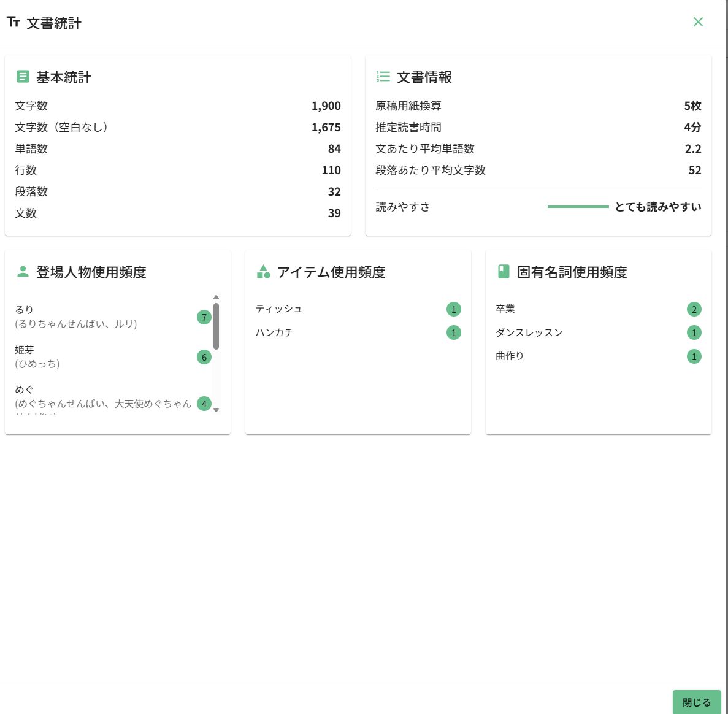
Task: Click the shapes icon beside アイテム使用頻度
Action: tap(263, 272)
